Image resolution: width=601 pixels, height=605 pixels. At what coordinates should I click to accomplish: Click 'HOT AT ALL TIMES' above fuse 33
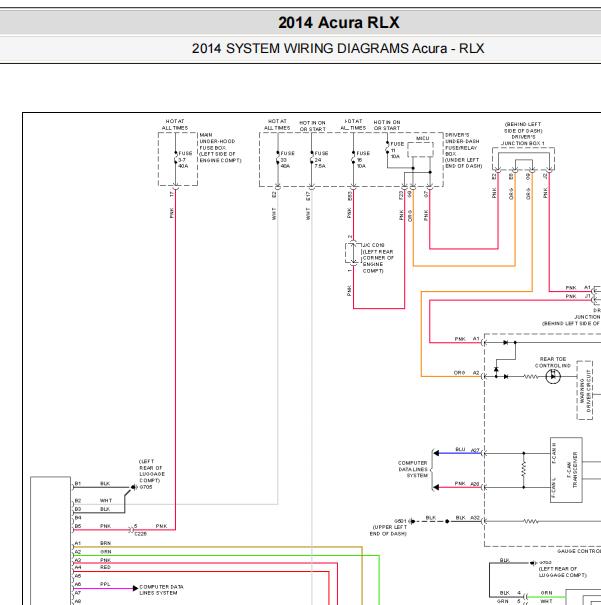pyautogui.click(x=277, y=124)
